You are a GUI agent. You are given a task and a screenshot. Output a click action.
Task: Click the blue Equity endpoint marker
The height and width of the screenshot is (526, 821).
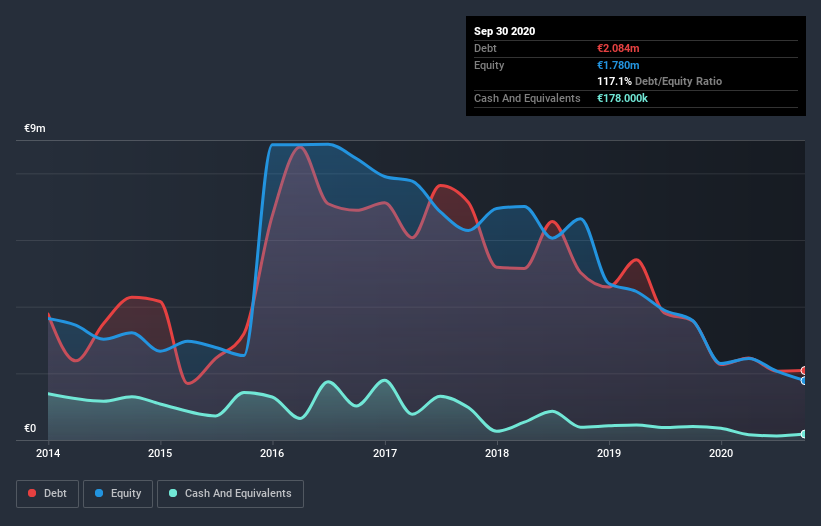click(x=804, y=380)
